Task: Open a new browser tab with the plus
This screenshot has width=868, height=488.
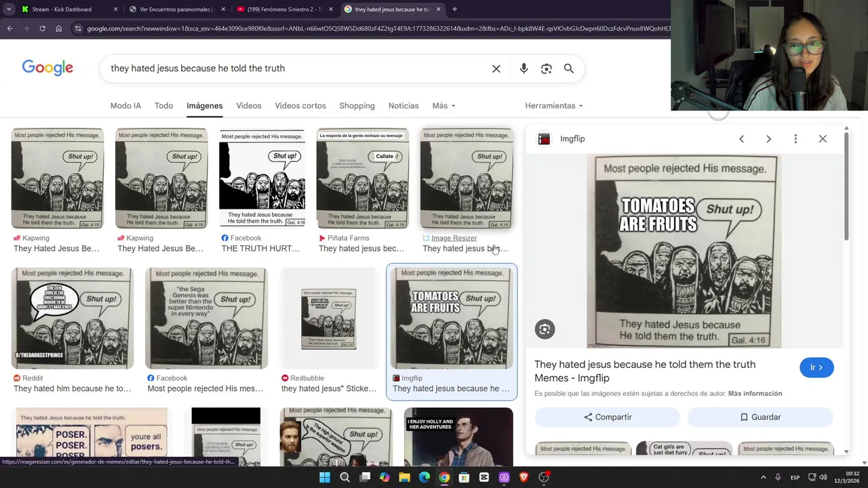Action: 454,9
